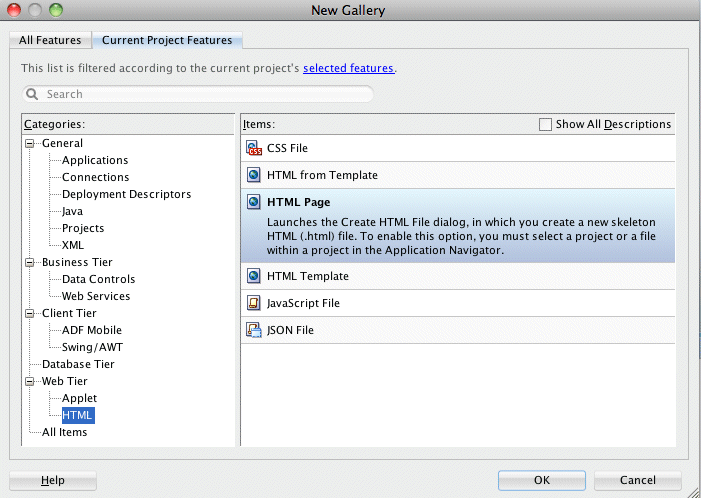Collapse the Business Tier node

[31, 262]
